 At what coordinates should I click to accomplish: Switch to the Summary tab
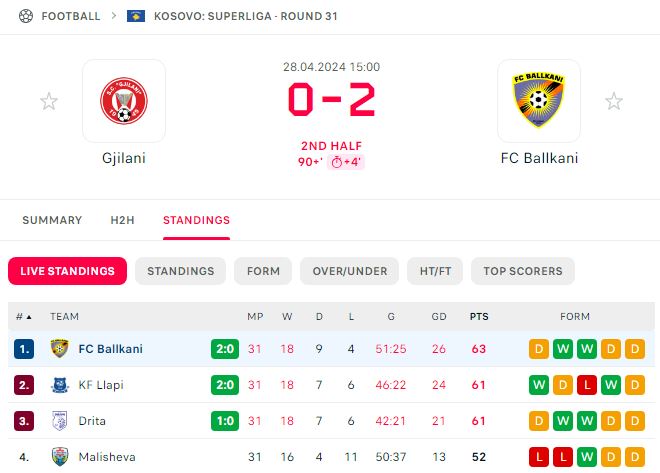[x=52, y=220]
